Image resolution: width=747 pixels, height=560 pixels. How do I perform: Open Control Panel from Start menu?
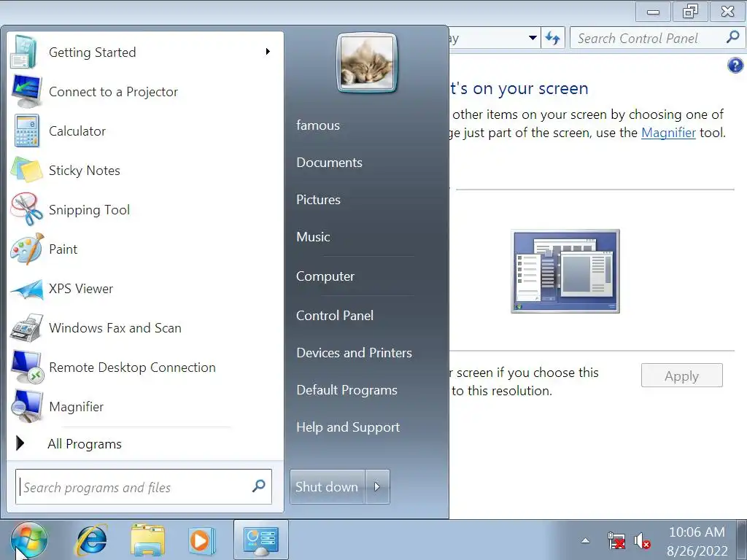[334, 315]
